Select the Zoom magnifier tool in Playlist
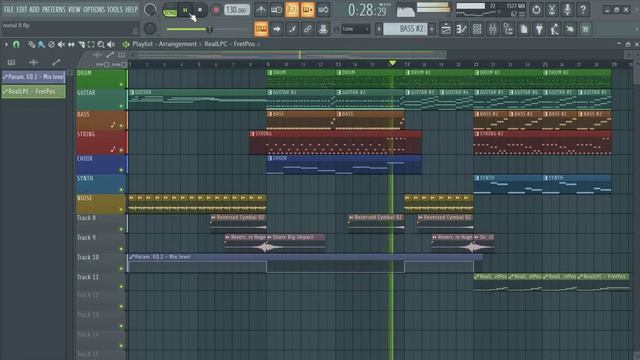 [x=101, y=44]
